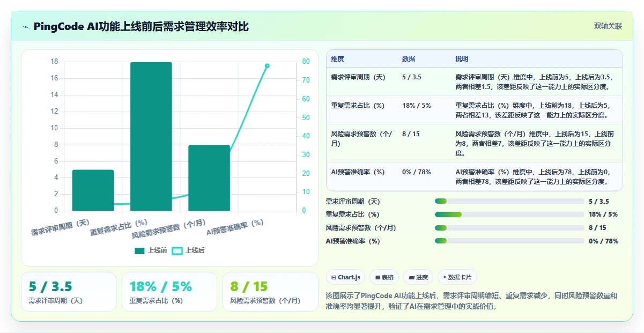Image resolution: width=644 pixels, height=333 pixels.
Task: Click the tallest 重复需求占比 chart bar
Action: click(x=151, y=136)
